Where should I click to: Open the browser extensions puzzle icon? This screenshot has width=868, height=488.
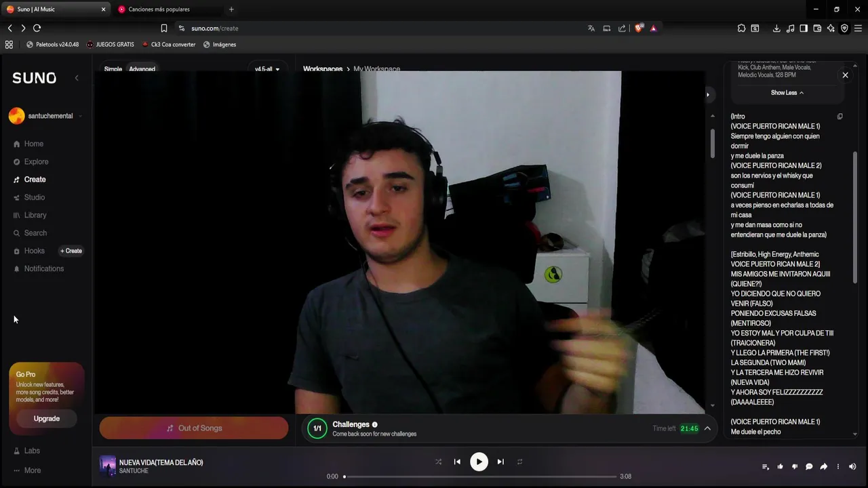pos(741,28)
